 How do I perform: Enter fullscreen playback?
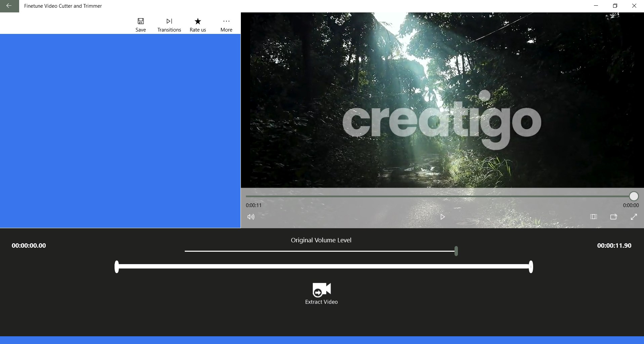[634, 217]
